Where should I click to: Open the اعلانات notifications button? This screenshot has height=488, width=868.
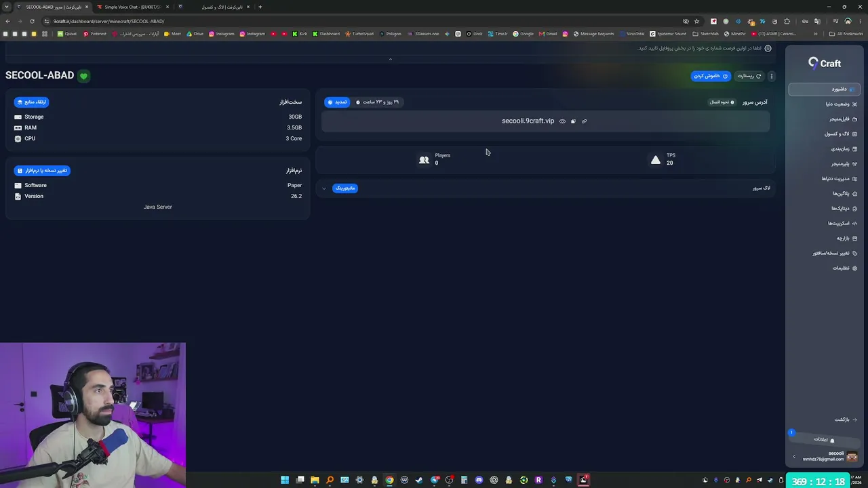824,439
